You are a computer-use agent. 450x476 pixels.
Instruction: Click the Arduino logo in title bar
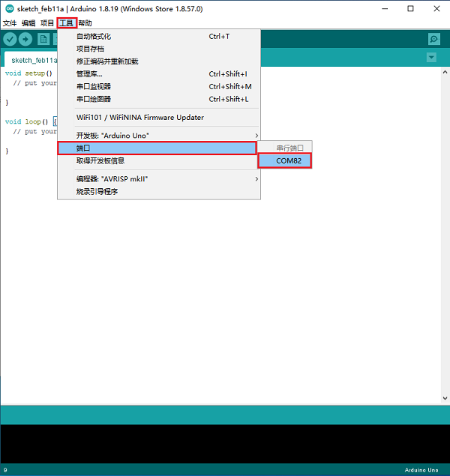[x=10, y=9]
